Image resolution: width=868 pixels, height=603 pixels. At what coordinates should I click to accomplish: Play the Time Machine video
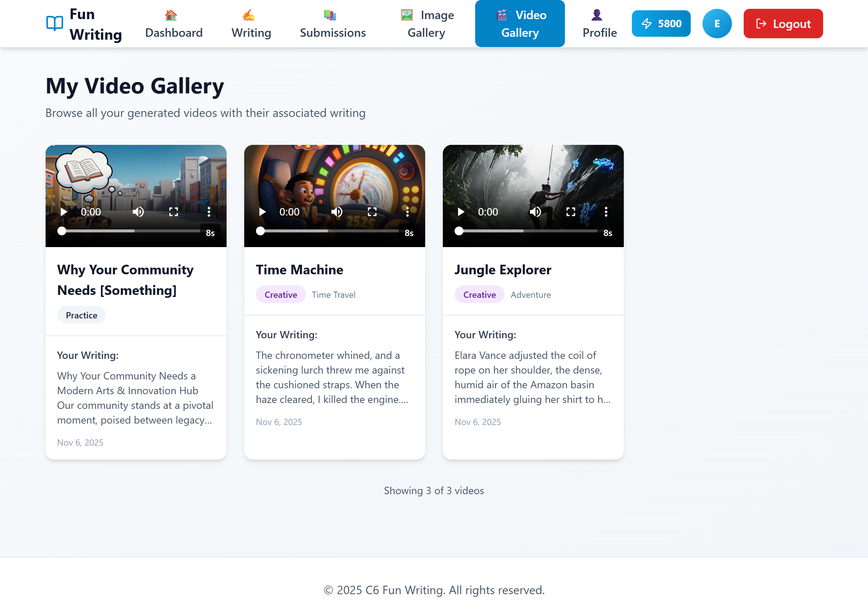coord(262,212)
